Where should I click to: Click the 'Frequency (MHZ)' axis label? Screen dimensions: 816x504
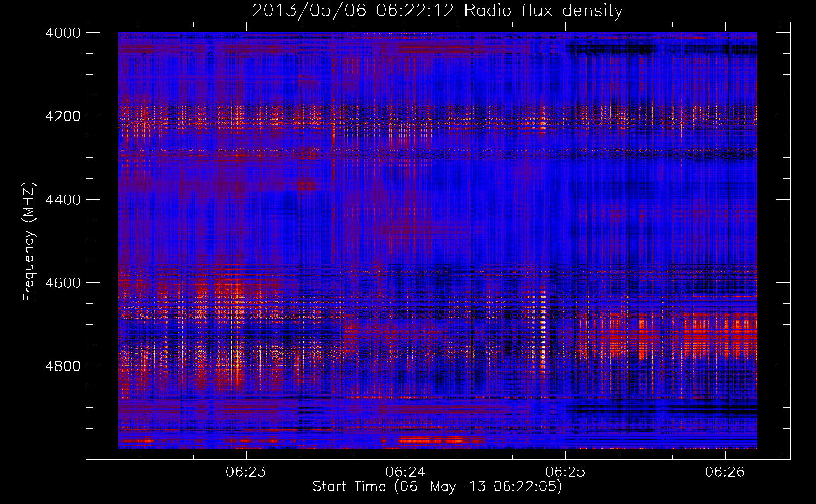click(29, 242)
